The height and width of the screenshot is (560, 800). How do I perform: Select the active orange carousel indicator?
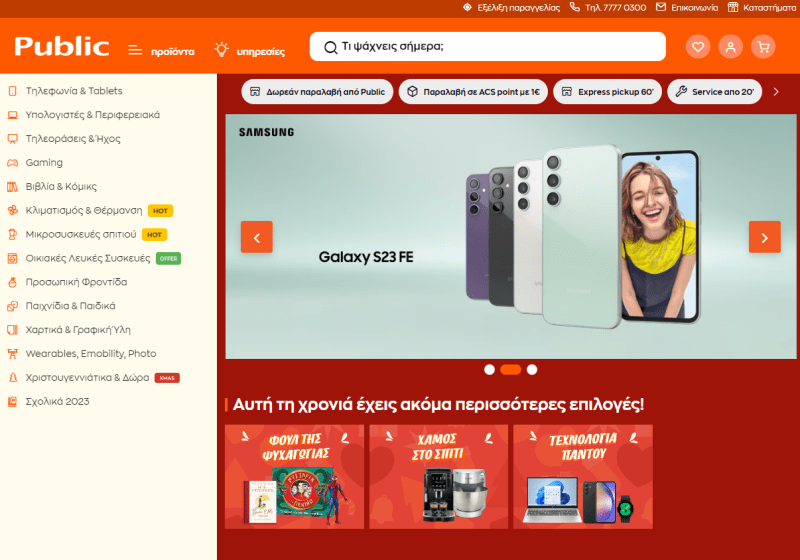coord(511,370)
